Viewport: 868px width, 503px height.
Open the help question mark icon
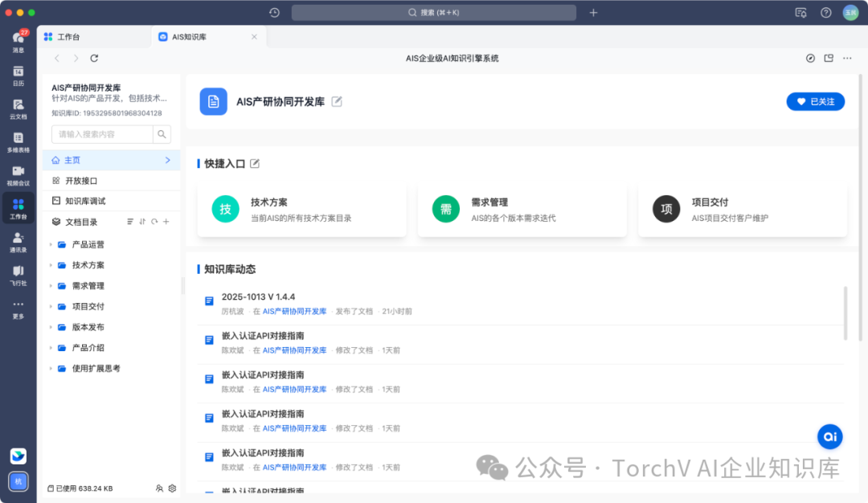tap(826, 12)
